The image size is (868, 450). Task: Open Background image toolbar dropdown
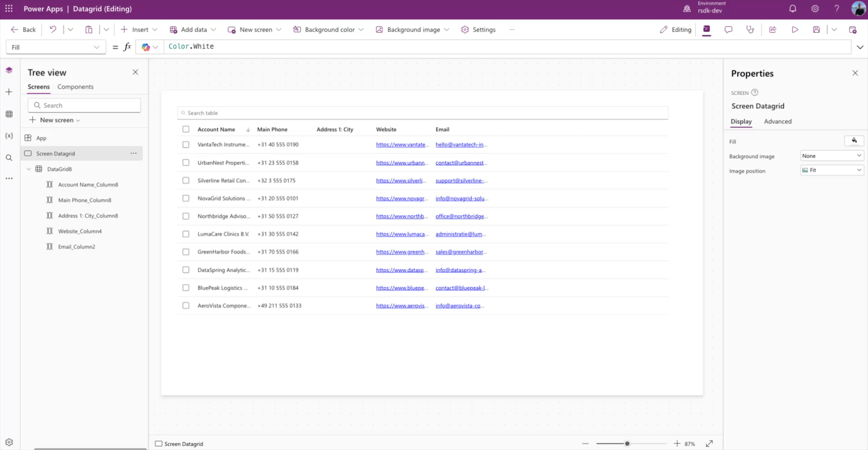[x=447, y=30]
